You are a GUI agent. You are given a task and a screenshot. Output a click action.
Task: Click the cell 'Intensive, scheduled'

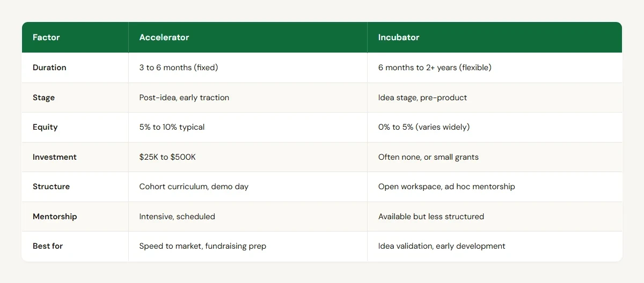point(248,217)
